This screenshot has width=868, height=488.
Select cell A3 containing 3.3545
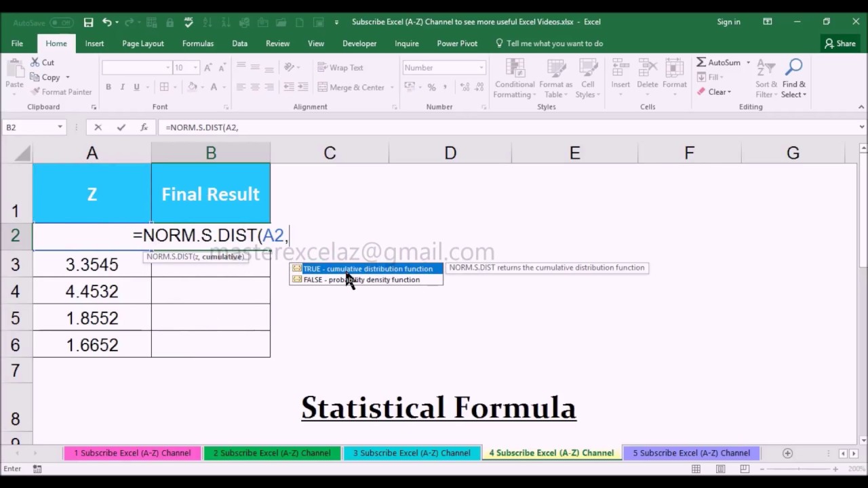92,264
